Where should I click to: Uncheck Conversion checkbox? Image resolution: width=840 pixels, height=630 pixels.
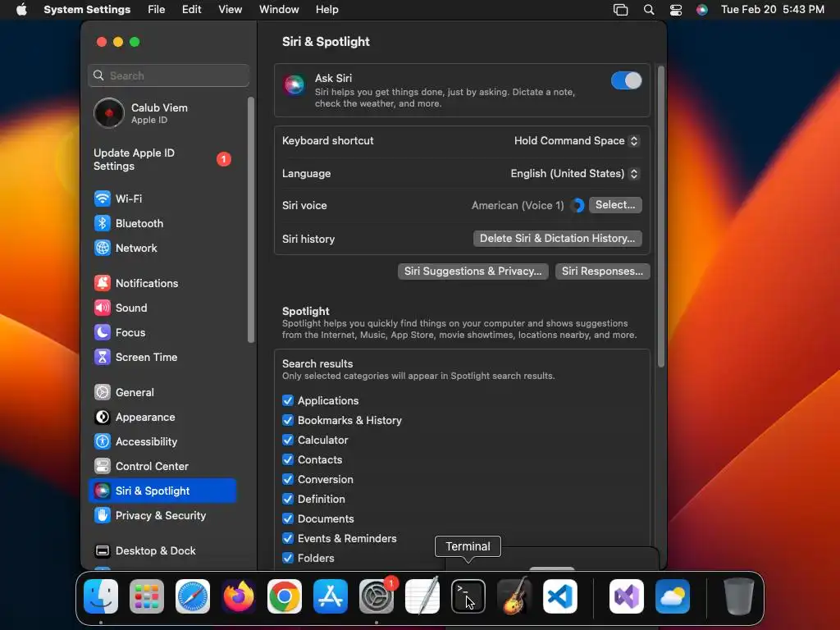288,479
